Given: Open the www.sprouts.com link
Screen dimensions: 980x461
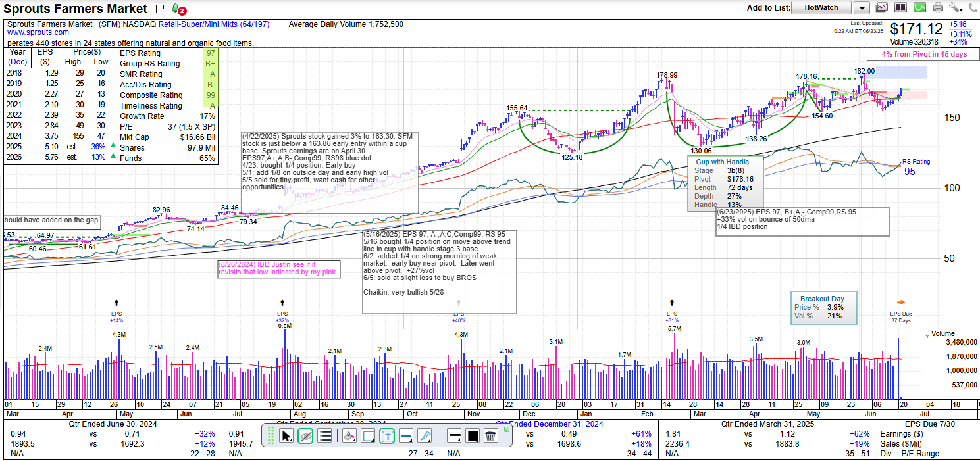Looking at the screenshot, I should tap(38, 32).
